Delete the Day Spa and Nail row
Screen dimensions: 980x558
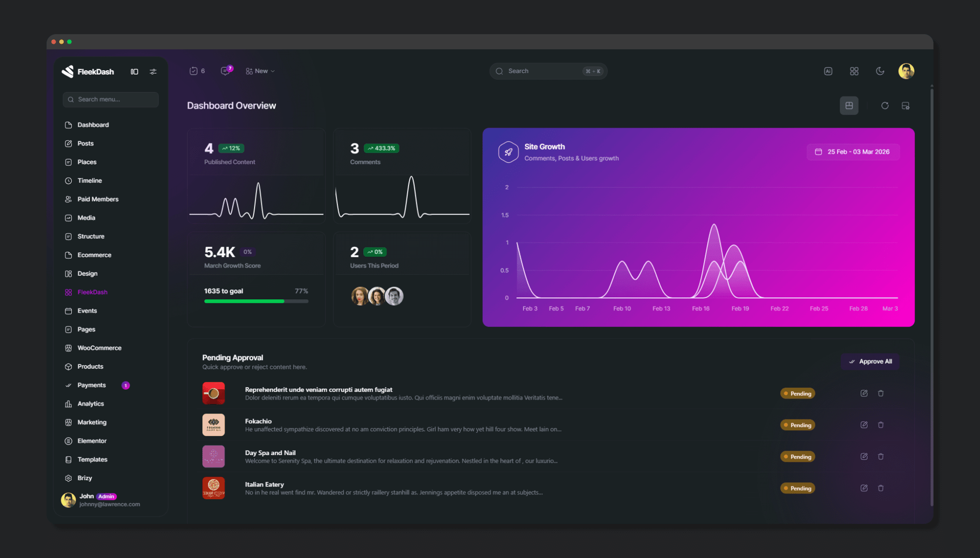tap(880, 457)
